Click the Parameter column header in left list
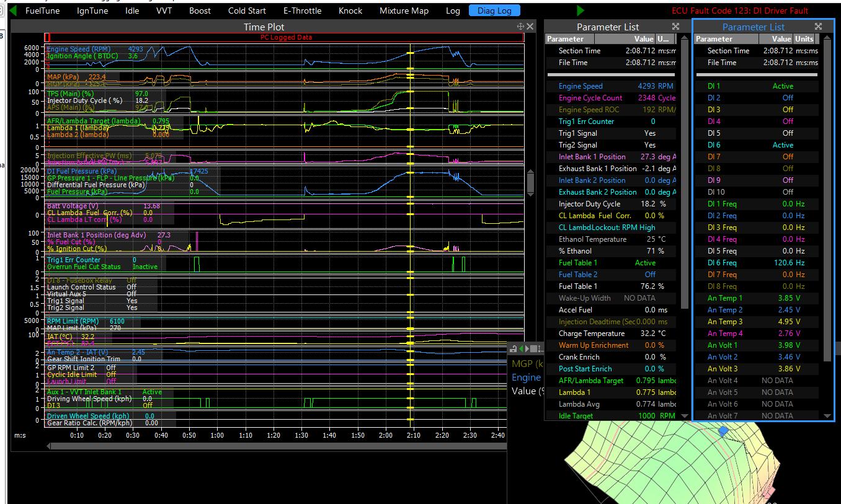 [x=566, y=38]
